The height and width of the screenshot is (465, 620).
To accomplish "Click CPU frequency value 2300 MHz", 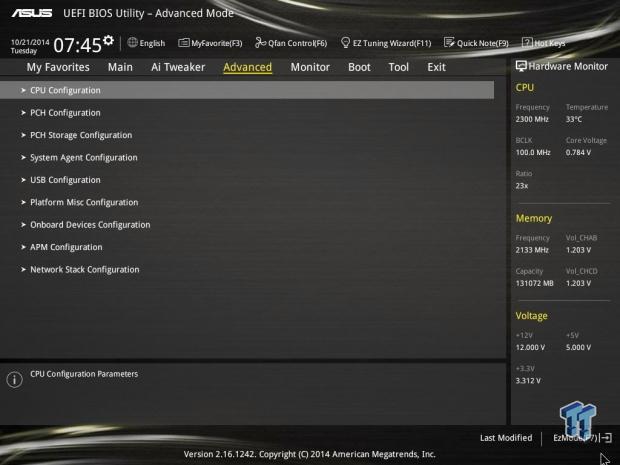I will (532, 119).
